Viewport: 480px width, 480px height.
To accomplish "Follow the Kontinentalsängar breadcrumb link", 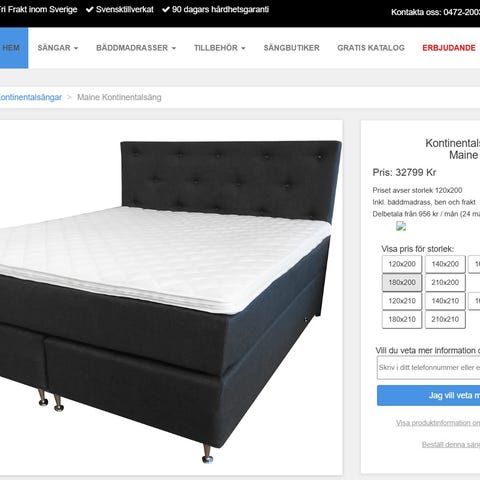I will coord(31,97).
